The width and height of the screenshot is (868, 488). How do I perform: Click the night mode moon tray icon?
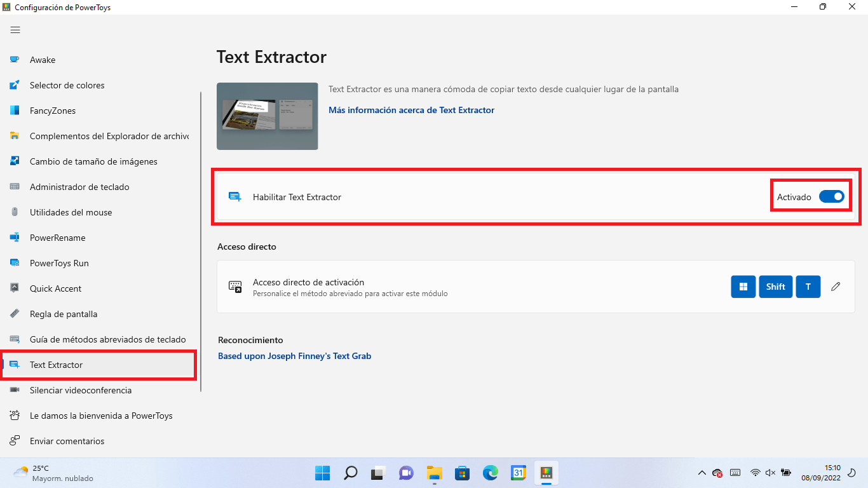point(852,473)
